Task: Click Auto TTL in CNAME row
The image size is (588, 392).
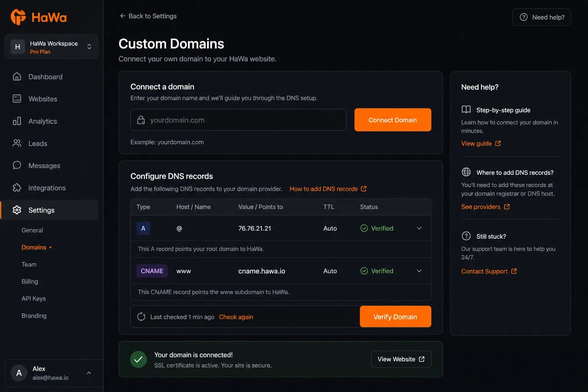Action: [330, 271]
